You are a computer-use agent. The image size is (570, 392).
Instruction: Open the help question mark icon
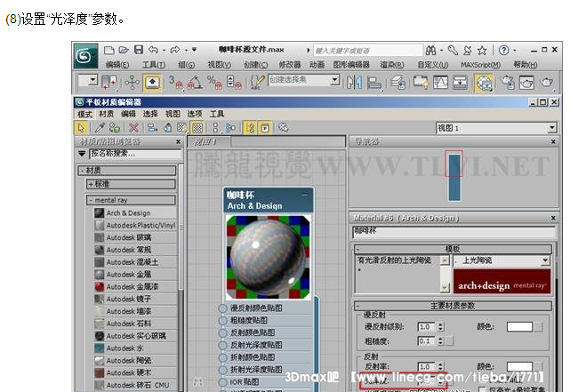[503, 50]
